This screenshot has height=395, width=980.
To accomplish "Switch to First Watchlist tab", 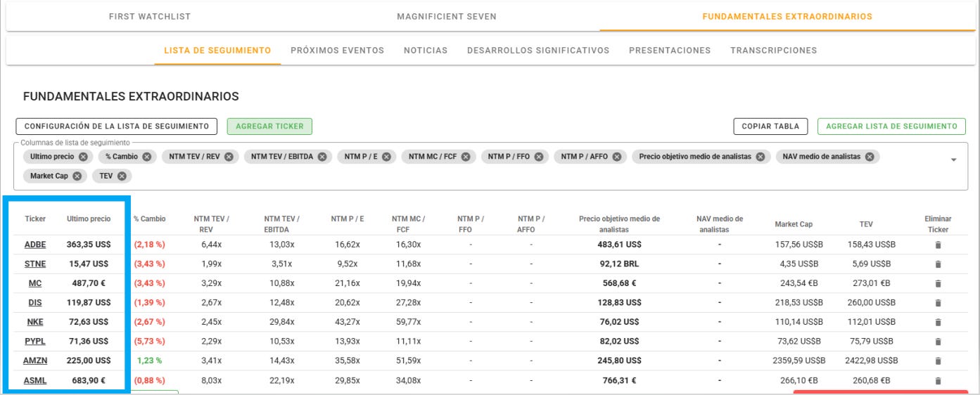I will 150,16.
